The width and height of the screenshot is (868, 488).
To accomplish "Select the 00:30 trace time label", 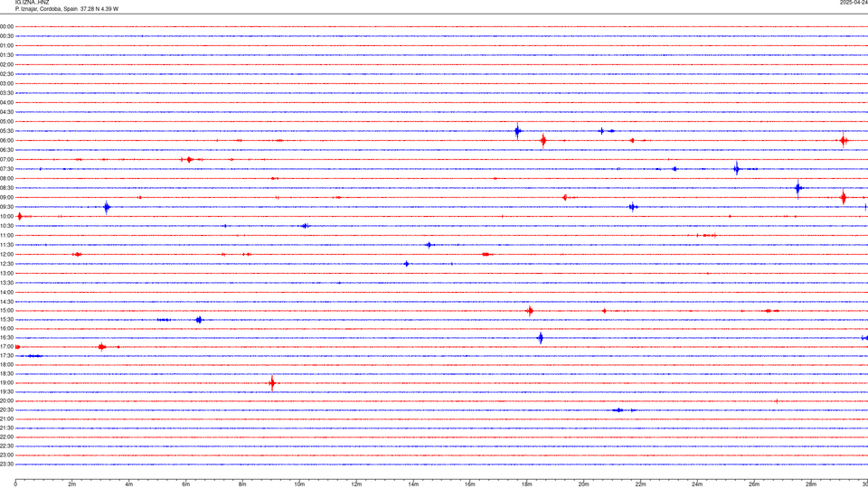I will click(6, 36).
